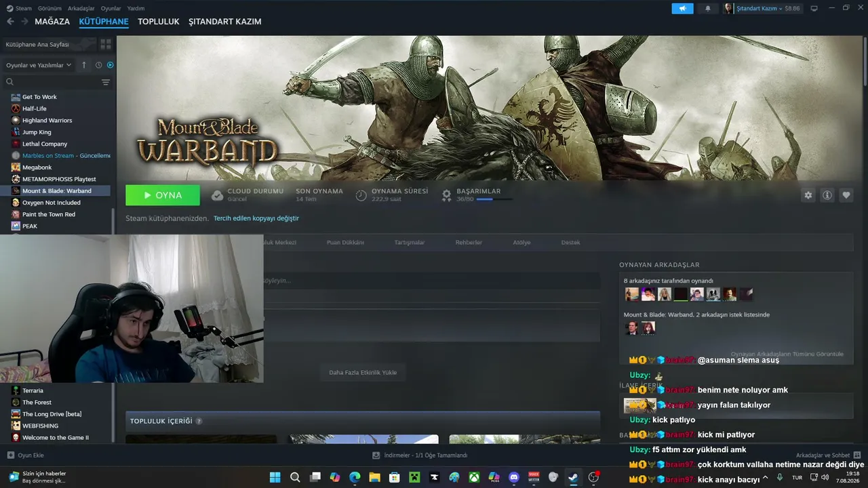Click the profile avatar in header
The image size is (868, 488).
[728, 8]
